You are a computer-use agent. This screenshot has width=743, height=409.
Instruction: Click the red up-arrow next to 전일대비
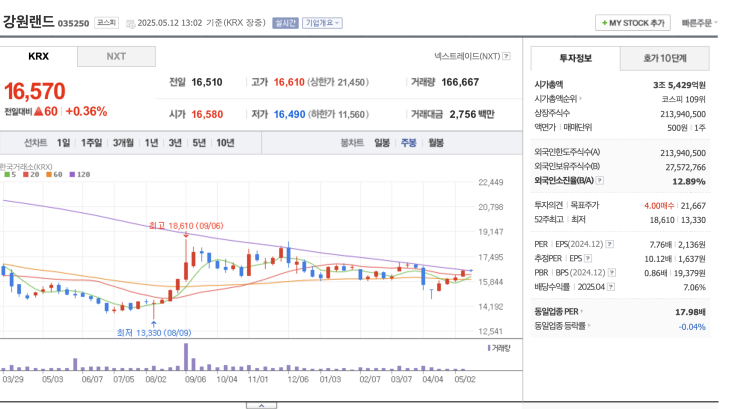pyautogui.click(x=38, y=112)
